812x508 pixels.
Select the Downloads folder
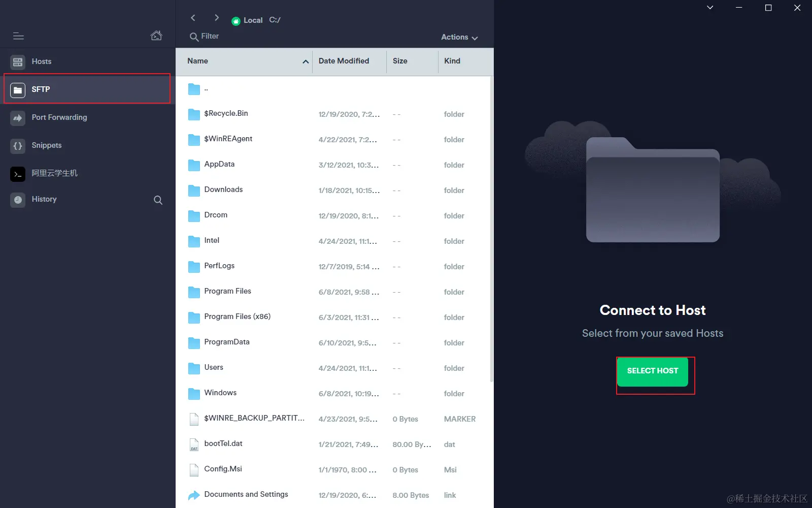tap(334, 190)
